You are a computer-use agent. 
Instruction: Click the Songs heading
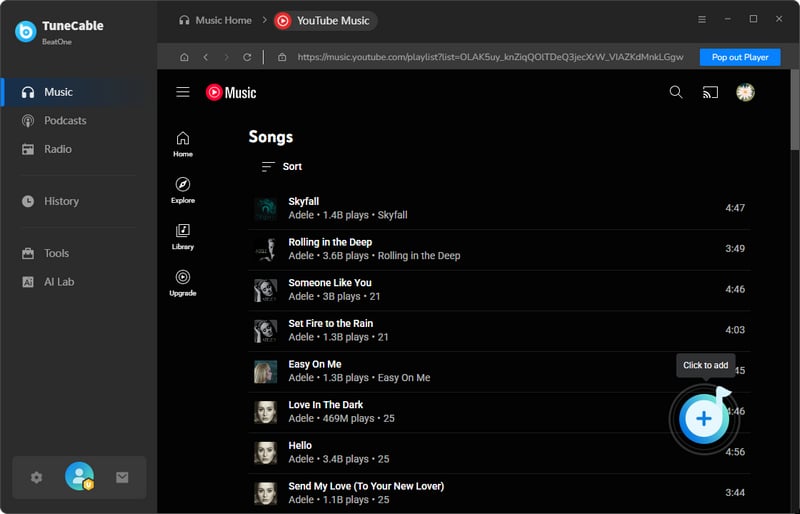pos(270,137)
